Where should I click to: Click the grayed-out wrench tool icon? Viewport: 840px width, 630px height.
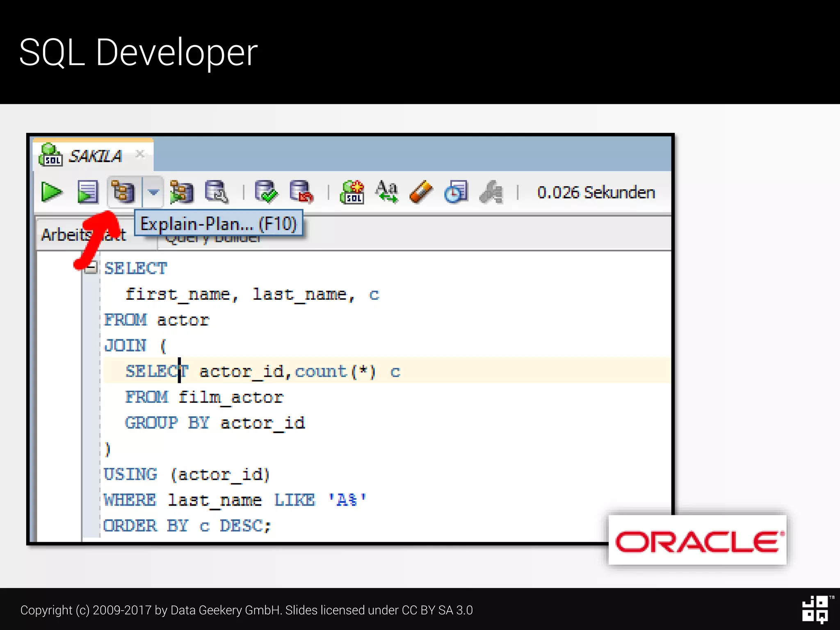(x=491, y=192)
